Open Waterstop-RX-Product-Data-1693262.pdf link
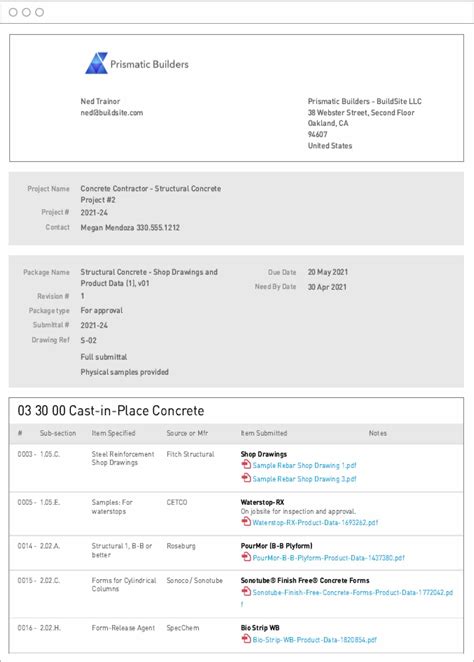The width and height of the screenshot is (474, 662). coord(315,522)
